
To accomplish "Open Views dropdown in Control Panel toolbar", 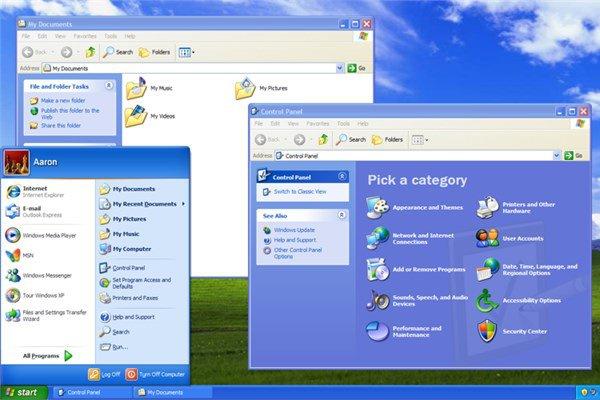I will pyautogui.click(x=420, y=140).
